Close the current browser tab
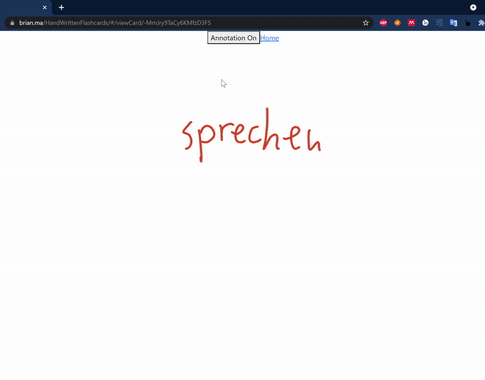Image resolution: width=485 pixels, height=380 pixels. pos(45,7)
